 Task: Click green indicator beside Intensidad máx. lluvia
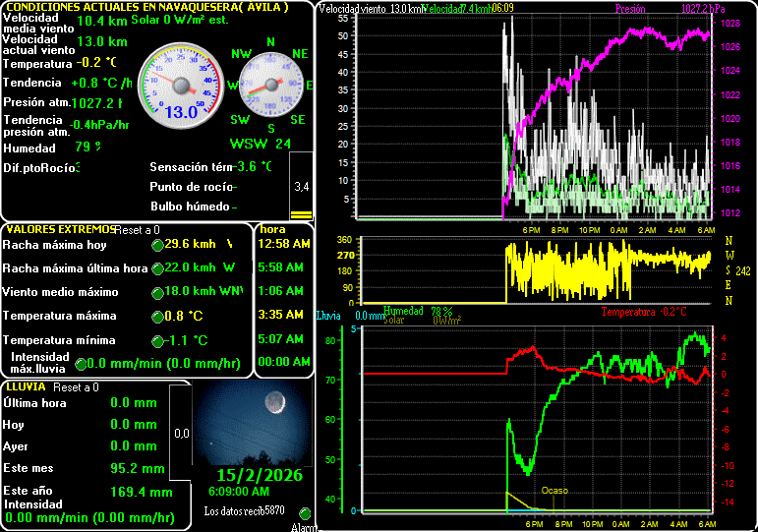click(x=82, y=364)
